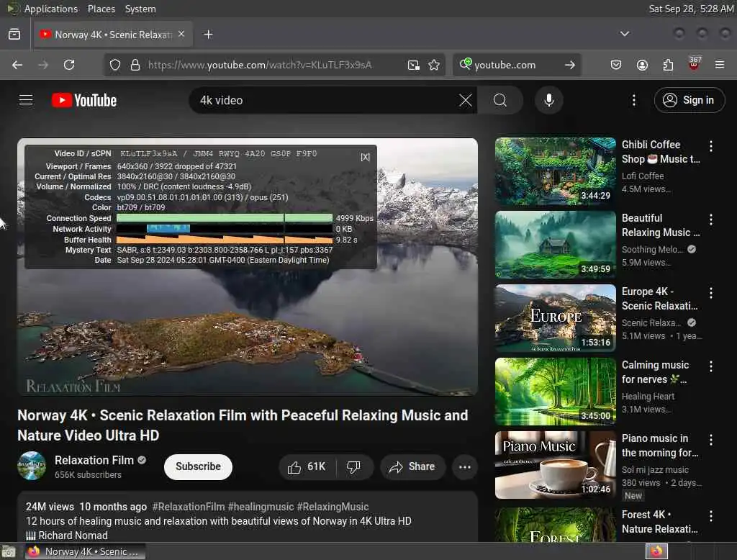Open Europe 4K - Scenic Relaxation title

coord(659,299)
